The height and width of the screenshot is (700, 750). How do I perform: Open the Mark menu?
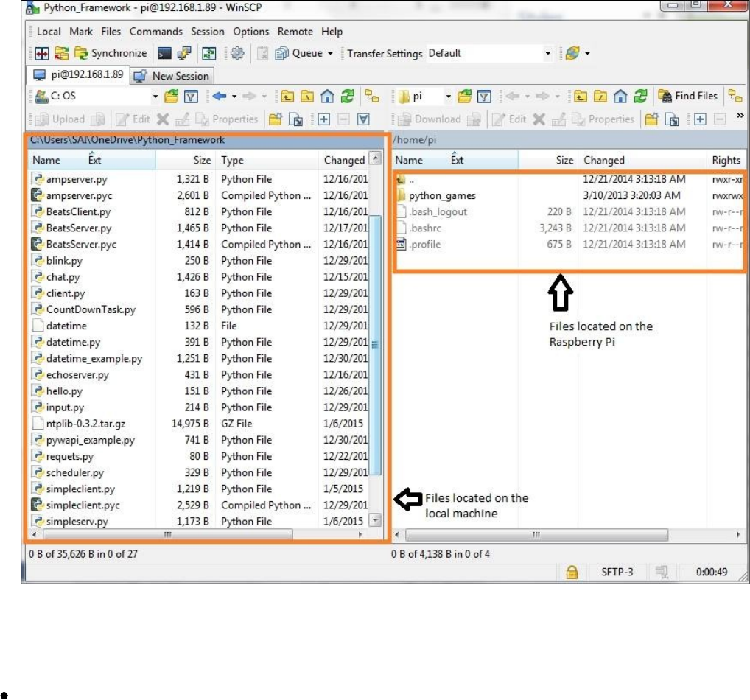point(81,32)
